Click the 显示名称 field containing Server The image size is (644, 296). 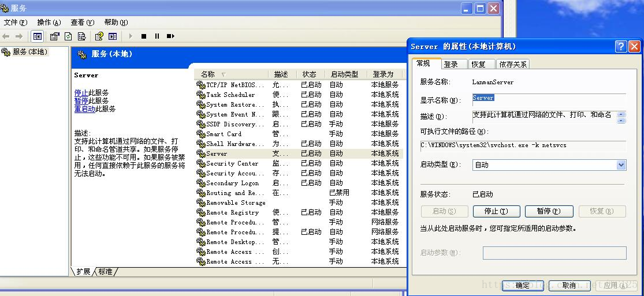[x=549, y=100]
